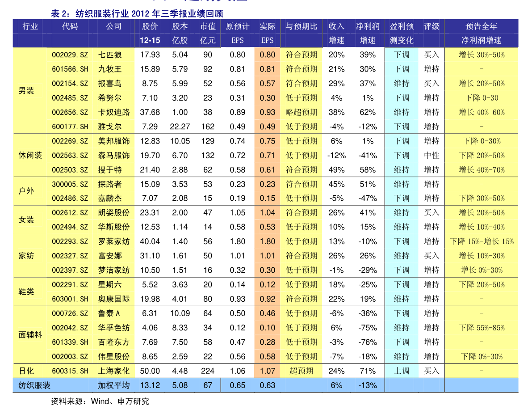Click company name 雅戈尔
Image resolution: width=532 pixels, height=414 pixels.
click(109, 127)
